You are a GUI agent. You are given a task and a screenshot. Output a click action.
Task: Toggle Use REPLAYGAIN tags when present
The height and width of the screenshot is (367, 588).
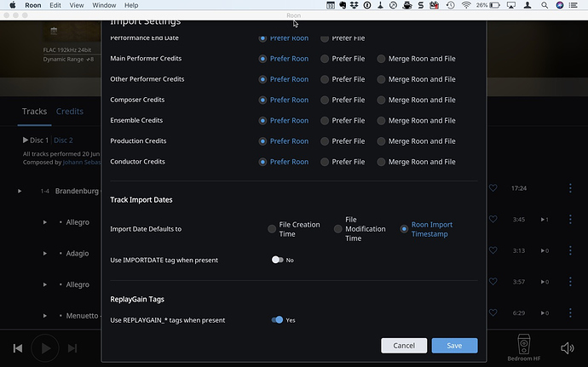pos(278,320)
